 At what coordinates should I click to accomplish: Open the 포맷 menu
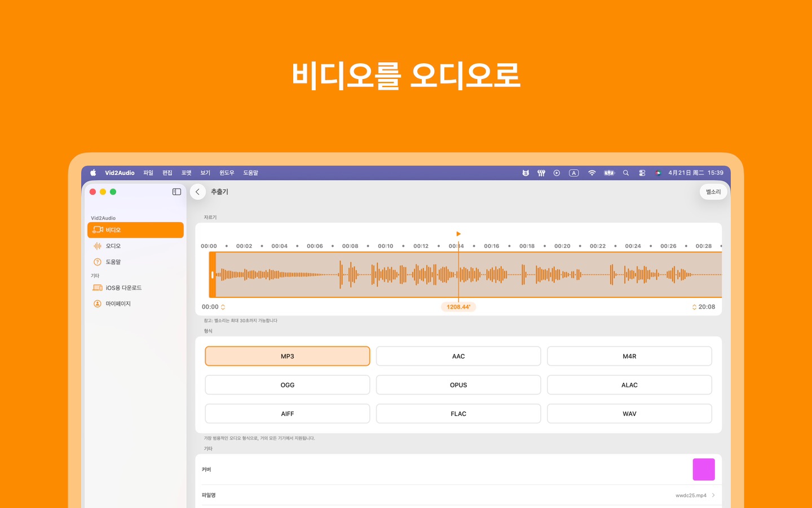[187, 173]
